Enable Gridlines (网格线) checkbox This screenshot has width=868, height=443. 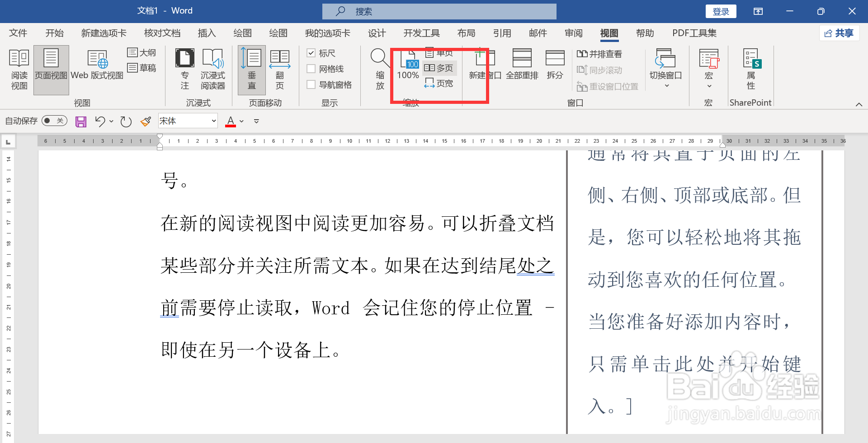311,69
